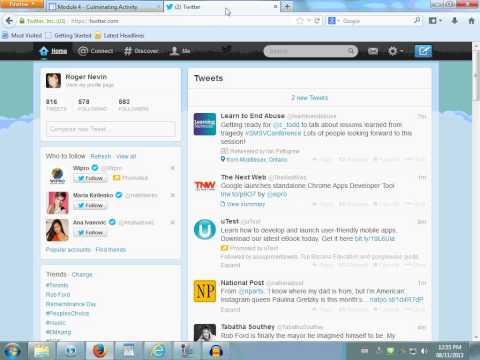Open the uTest bit.ly link
480x360 pixels.
coord(375,239)
